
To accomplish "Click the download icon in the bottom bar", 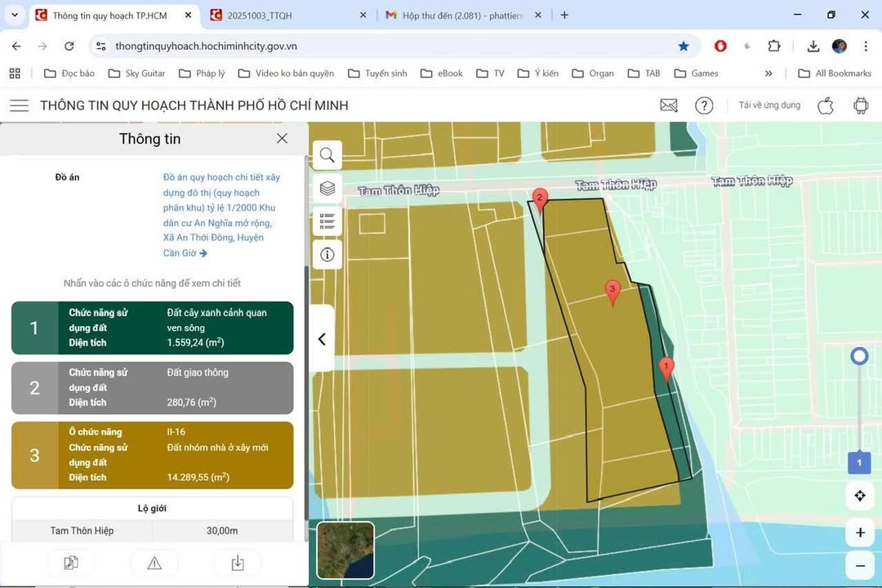I will (237, 562).
